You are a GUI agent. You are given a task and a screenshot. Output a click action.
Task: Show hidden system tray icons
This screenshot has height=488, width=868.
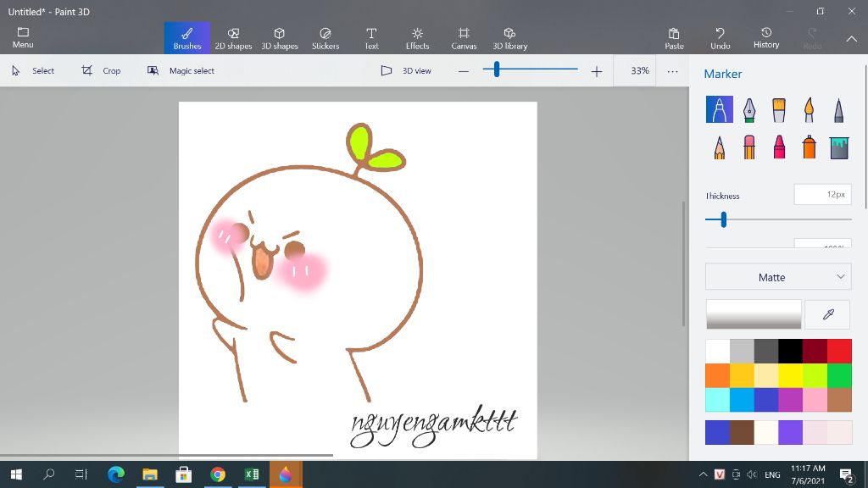click(703, 474)
